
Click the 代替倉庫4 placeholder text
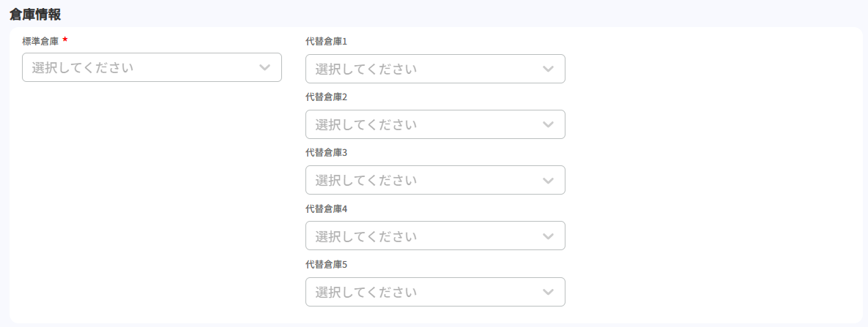tap(366, 236)
